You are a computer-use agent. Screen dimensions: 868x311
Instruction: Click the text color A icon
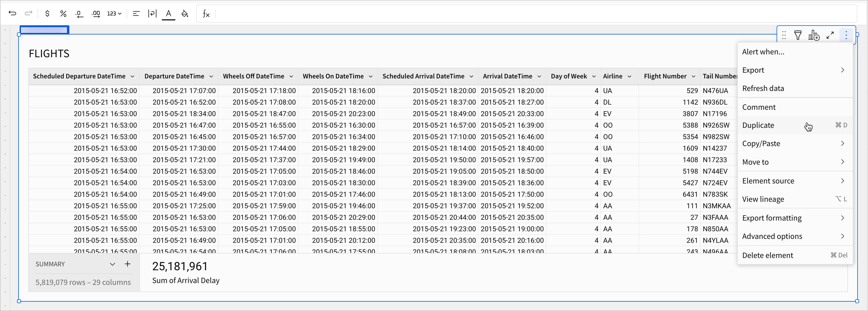point(168,14)
